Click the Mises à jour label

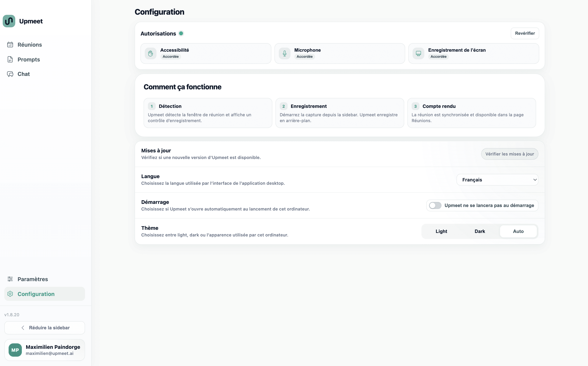click(156, 151)
